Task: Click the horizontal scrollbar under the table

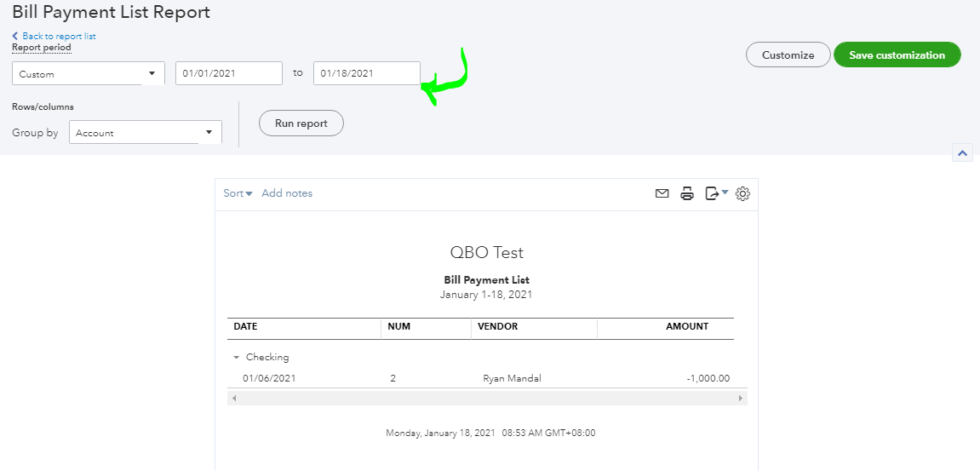Action: click(487, 398)
